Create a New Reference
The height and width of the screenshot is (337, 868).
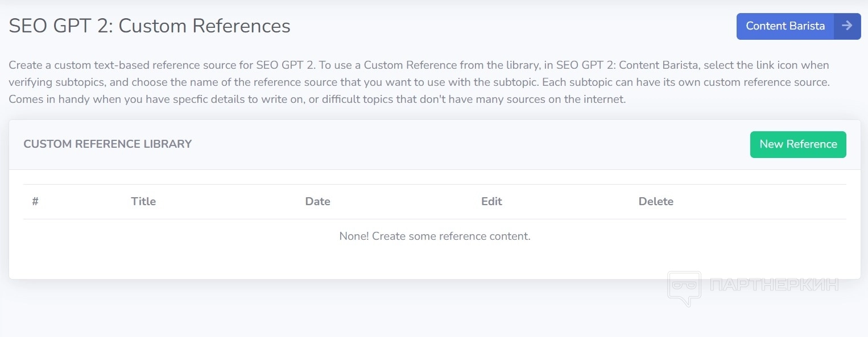coord(797,144)
